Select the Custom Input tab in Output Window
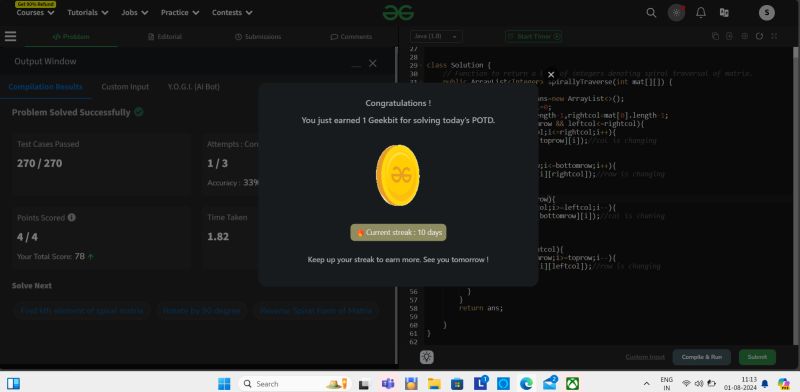The image size is (800, 392). [x=125, y=87]
